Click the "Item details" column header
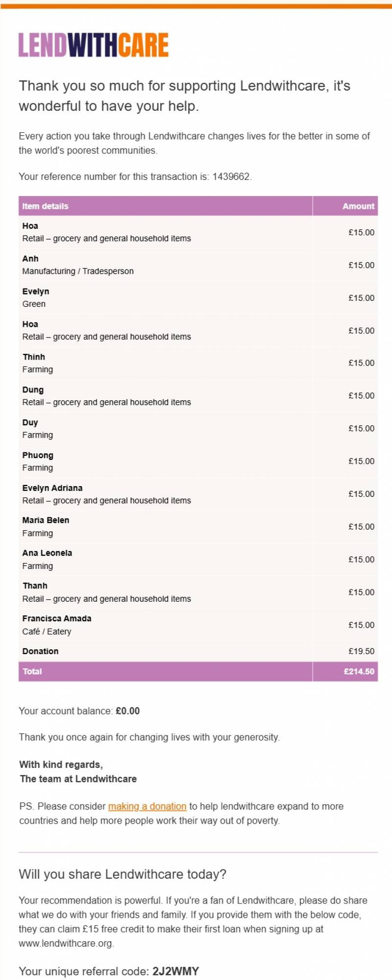The height and width of the screenshot is (980, 392). point(45,206)
